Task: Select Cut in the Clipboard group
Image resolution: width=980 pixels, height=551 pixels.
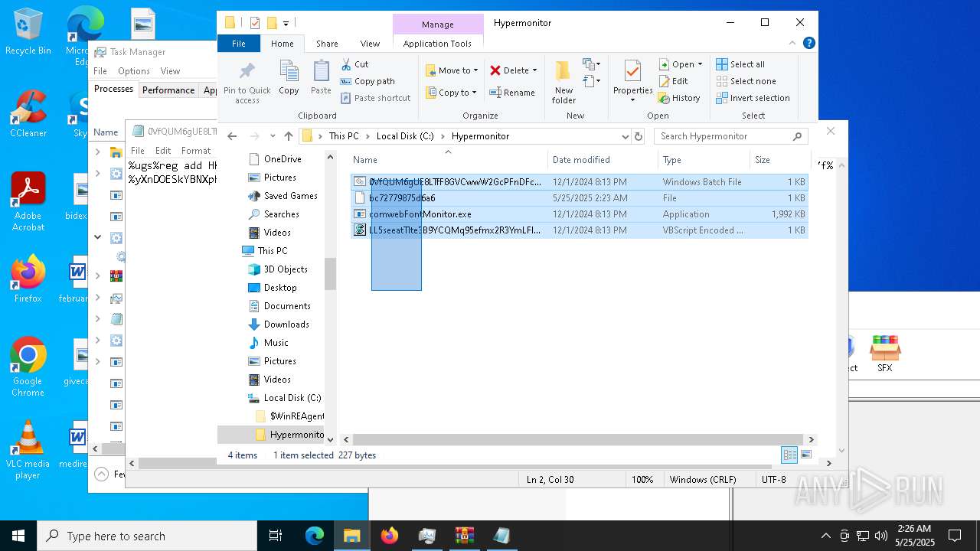Action: click(354, 64)
